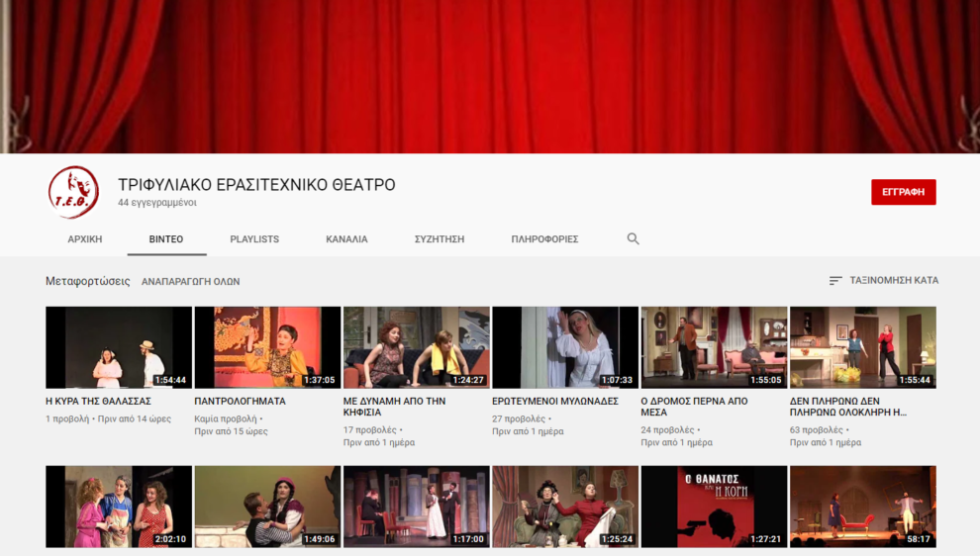
Task: Open the PLAYLISTS tab
Action: point(254,239)
